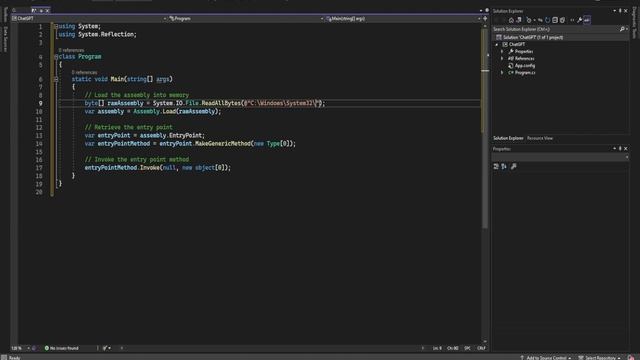Image resolution: width=640 pixels, height=360 pixels.
Task: Click the SPC indent indicator
Action: click(x=467, y=348)
